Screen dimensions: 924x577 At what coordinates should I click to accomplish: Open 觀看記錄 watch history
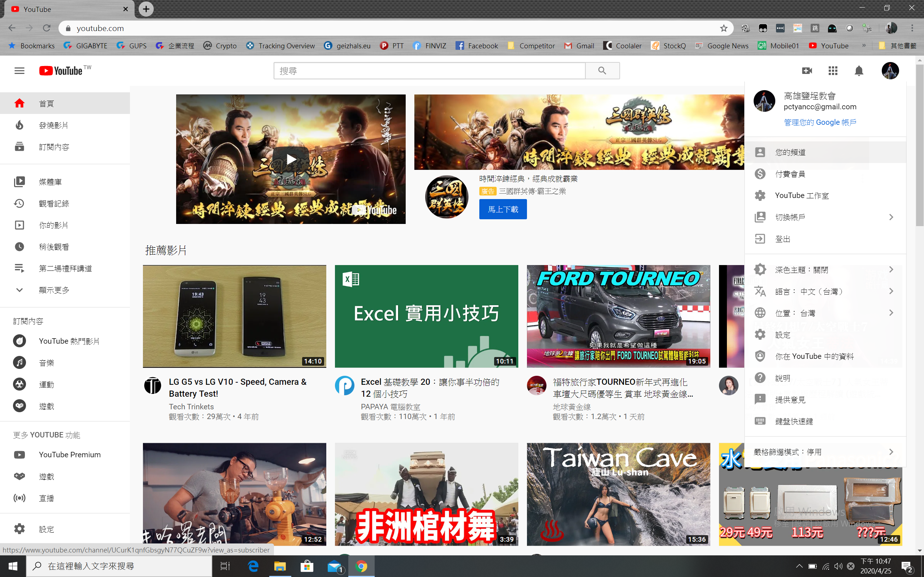[54, 203]
